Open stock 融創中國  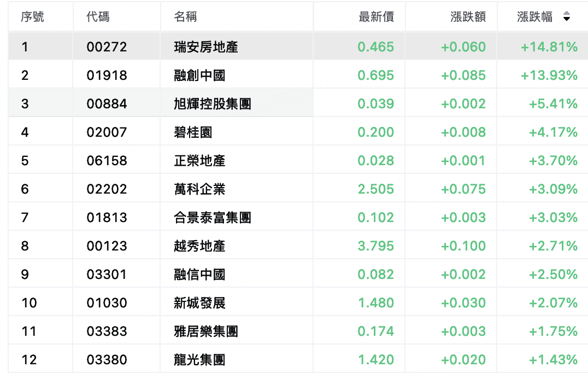tap(199, 75)
